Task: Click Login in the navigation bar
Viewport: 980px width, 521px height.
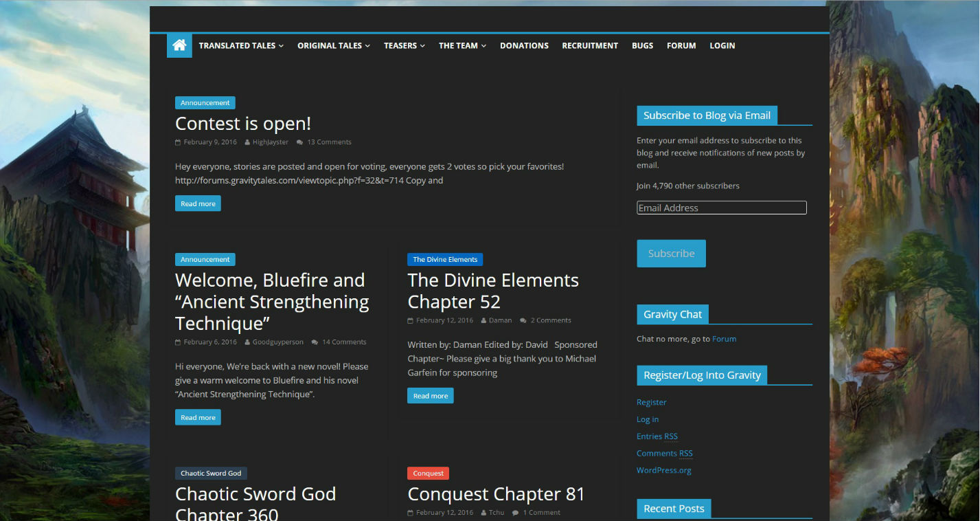Action: coord(722,45)
